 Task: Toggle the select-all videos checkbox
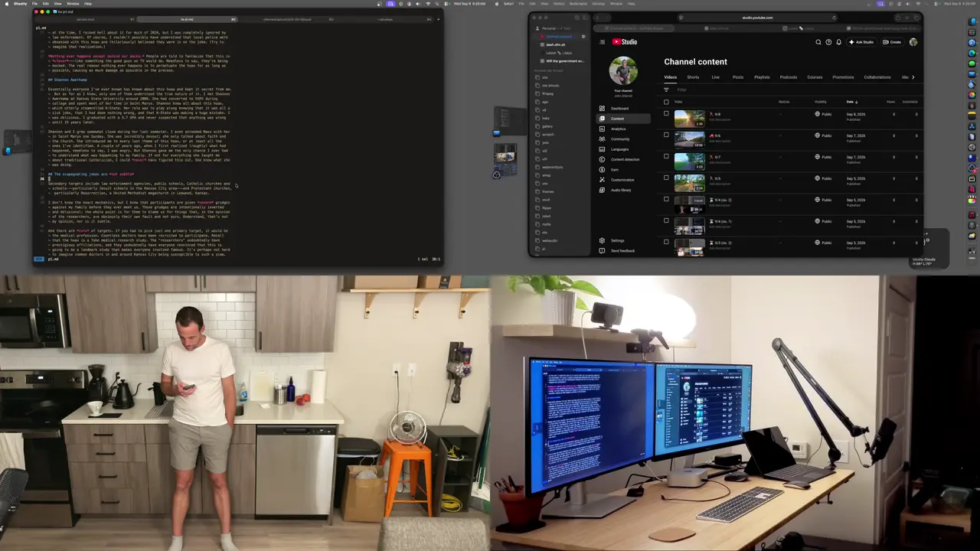click(666, 102)
